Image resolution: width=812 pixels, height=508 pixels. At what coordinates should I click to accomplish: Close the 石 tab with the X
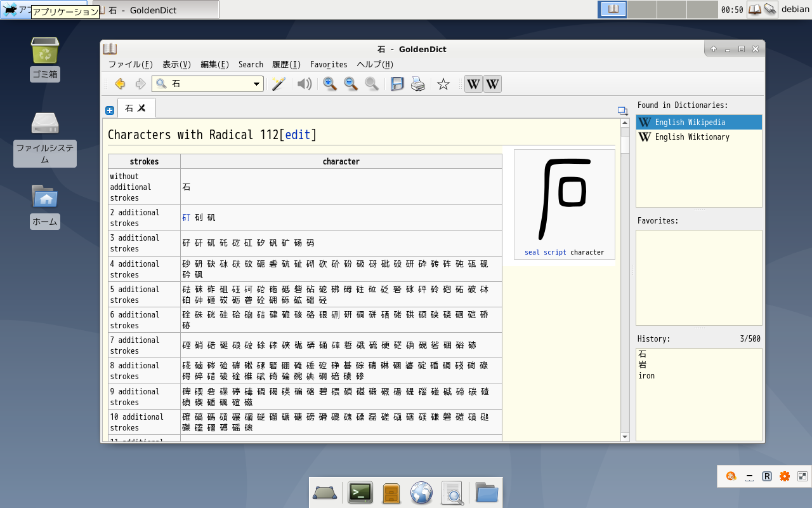pos(142,108)
